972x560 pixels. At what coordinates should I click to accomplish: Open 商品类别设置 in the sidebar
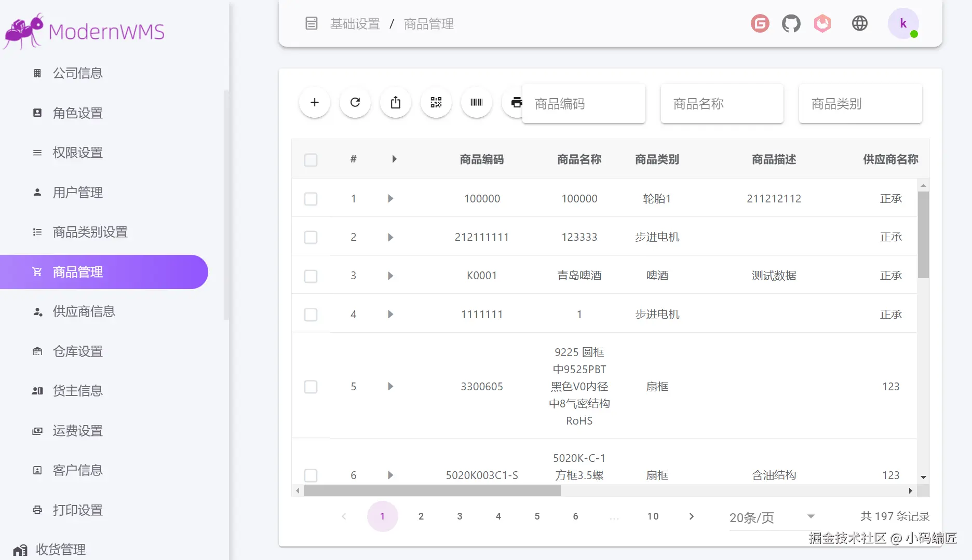tap(89, 232)
